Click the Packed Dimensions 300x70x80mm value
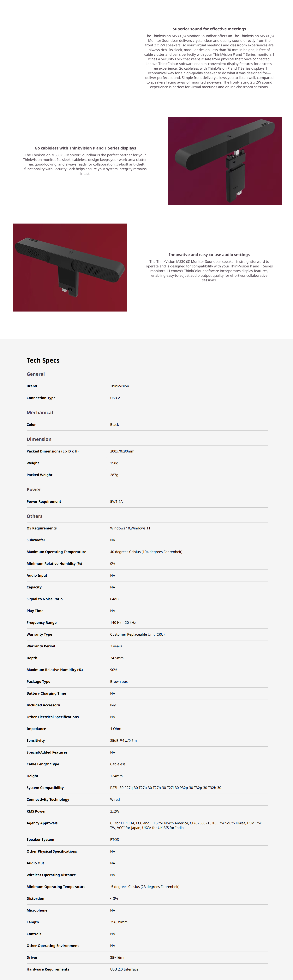Viewport: 293px width, 980px height. coord(122,451)
